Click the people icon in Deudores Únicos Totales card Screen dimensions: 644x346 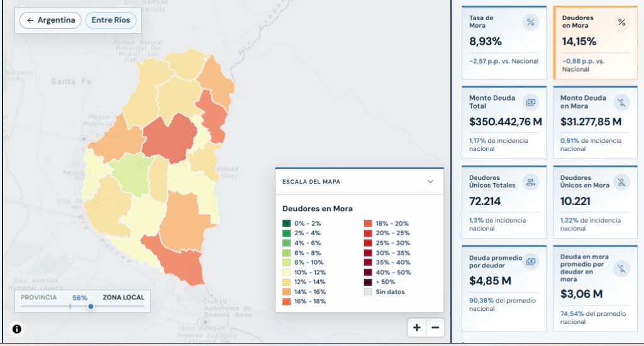[531, 182]
